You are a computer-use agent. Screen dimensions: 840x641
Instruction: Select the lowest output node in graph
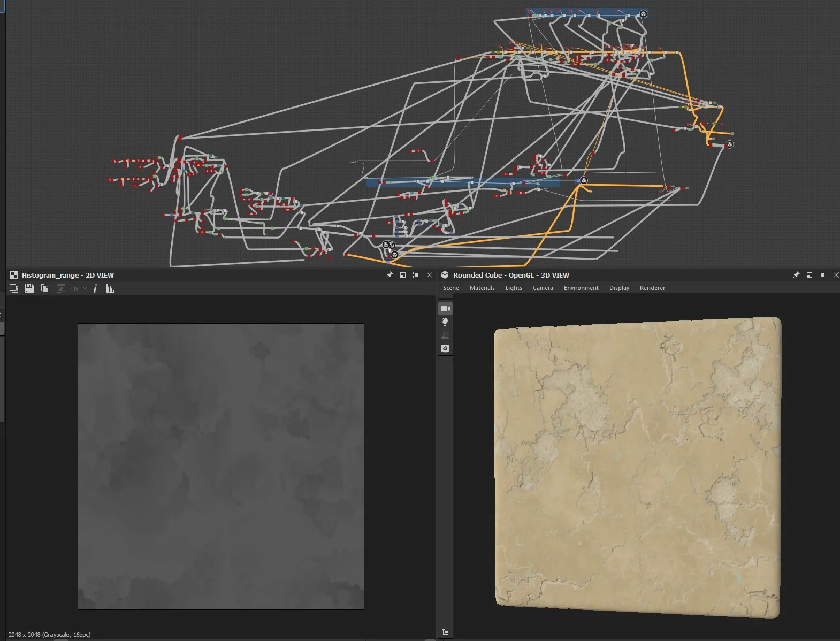pos(394,255)
